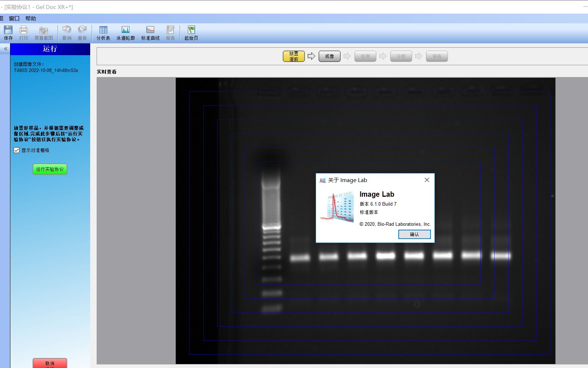Toggle the 显示对准栅格 alignment grid checkbox
The height and width of the screenshot is (368, 588).
coord(16,150)
